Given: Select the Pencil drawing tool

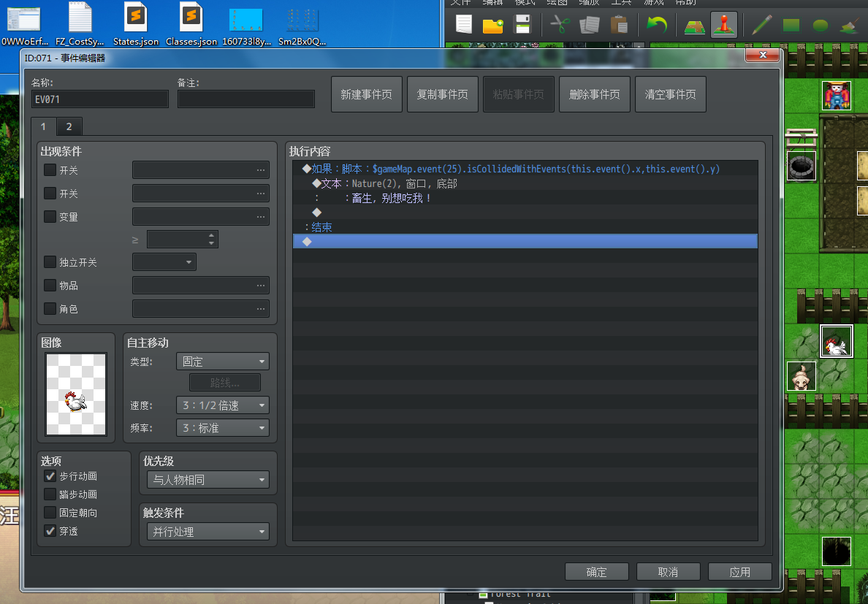Looking at the screenshot, I should pos(762,25).
